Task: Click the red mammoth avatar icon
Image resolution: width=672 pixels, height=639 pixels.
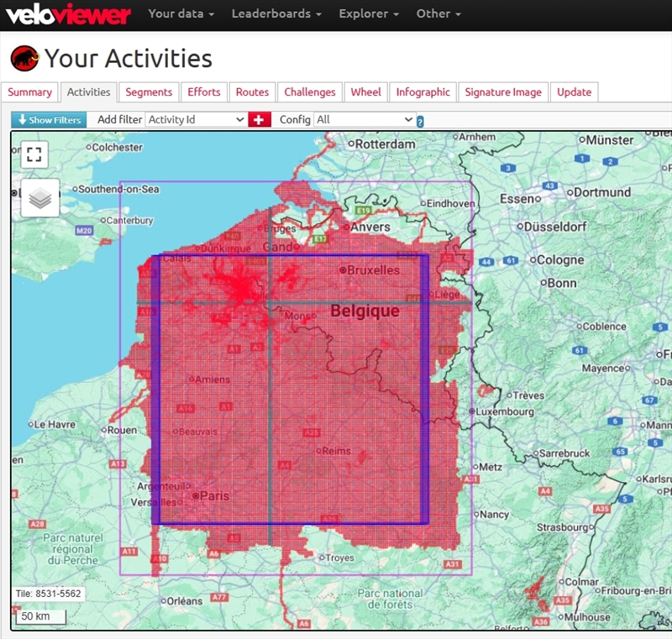Action: pos(25,59)
